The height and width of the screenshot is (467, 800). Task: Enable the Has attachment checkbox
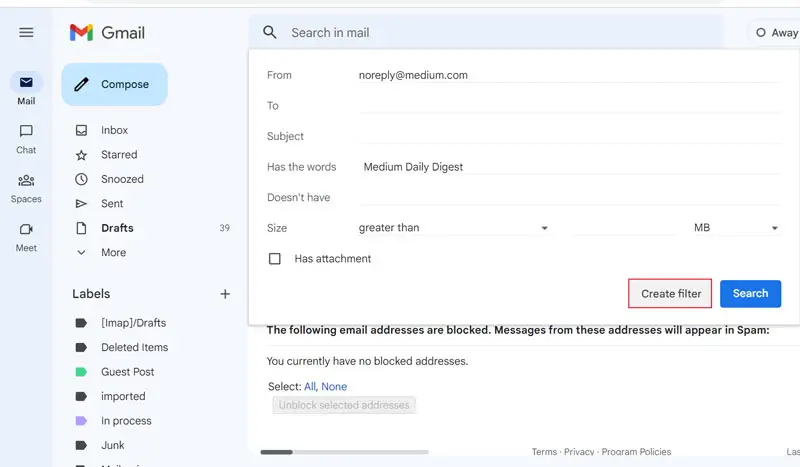click(275, 259)
